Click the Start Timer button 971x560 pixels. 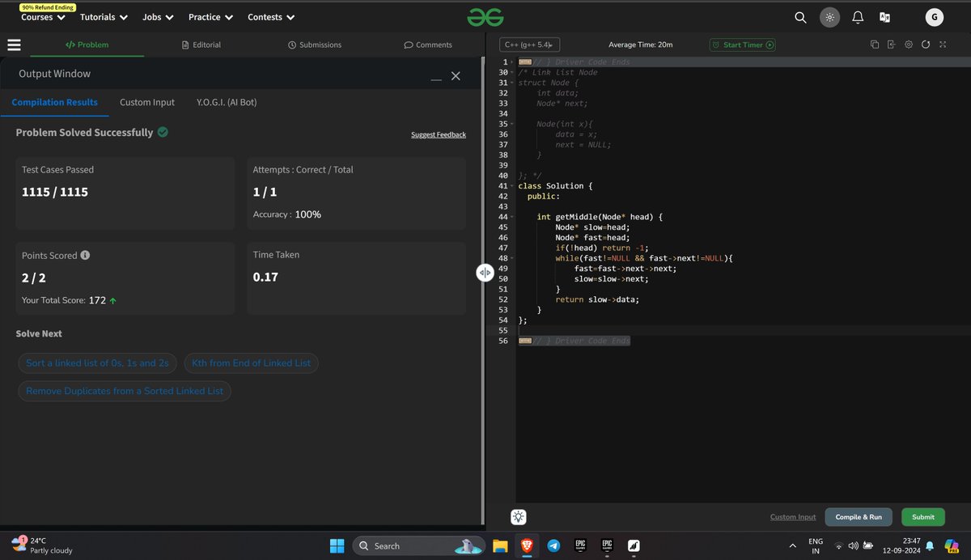(x=743, y=45)
